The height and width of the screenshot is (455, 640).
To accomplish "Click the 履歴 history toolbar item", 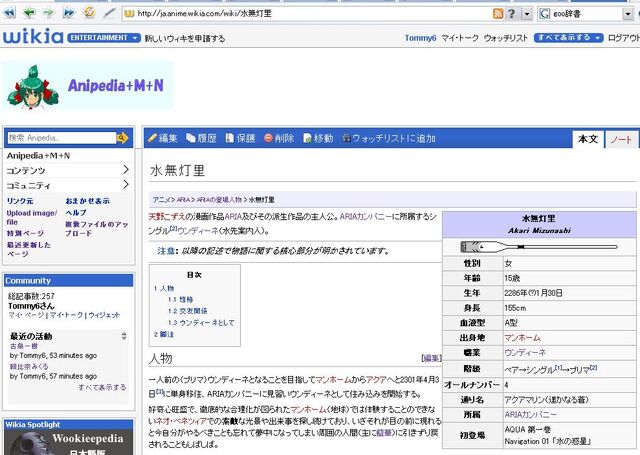I will 201,138.
